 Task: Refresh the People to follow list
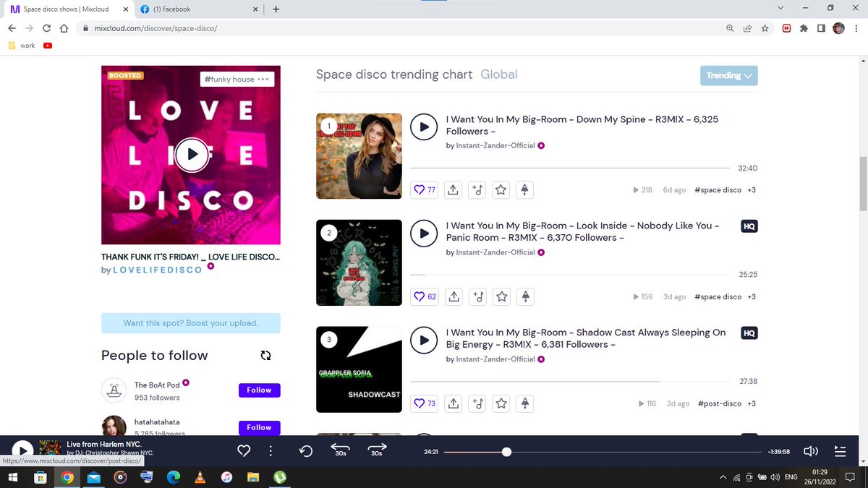pyautogui.click(x=265, y=356)
